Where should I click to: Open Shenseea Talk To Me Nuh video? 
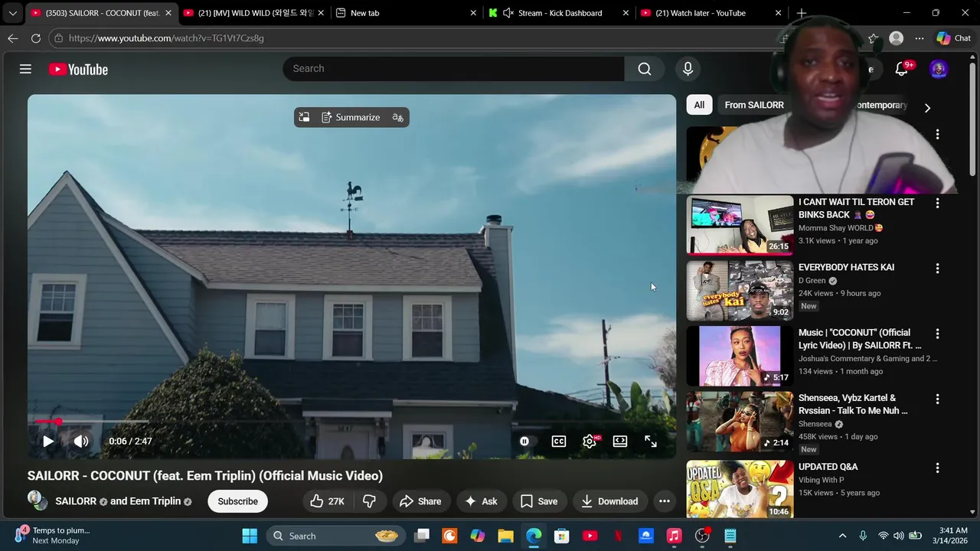point(853,404)
